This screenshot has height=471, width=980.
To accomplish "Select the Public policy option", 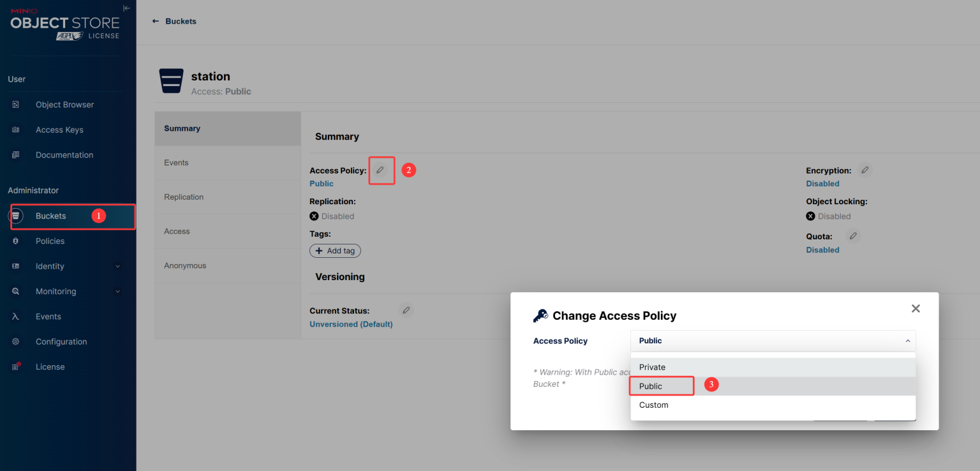I will [773, 386].
